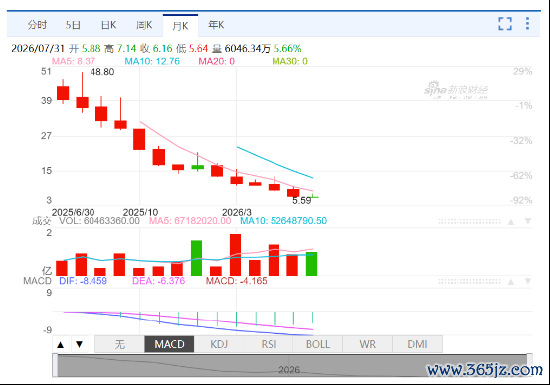Select 无 to disable indicators
550x385 pixels.
[120, 344]
